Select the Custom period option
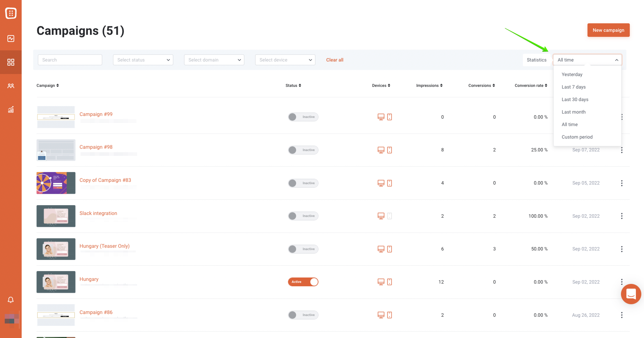The image size is (644, 338). (577, 137)
